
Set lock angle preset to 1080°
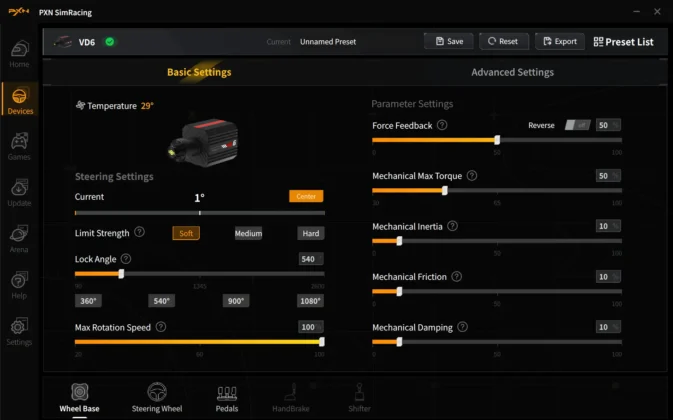click(x=310, y=301)
